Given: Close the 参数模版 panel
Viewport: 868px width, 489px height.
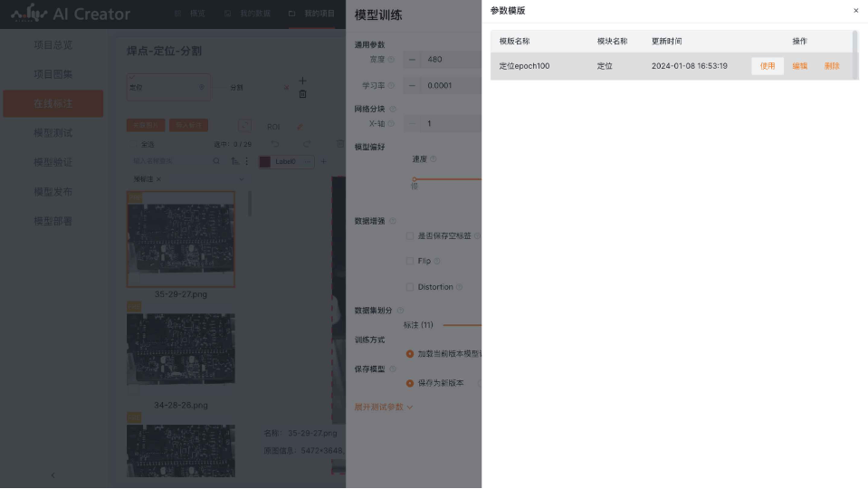Looking at the screenshot, I should (856, 11).
